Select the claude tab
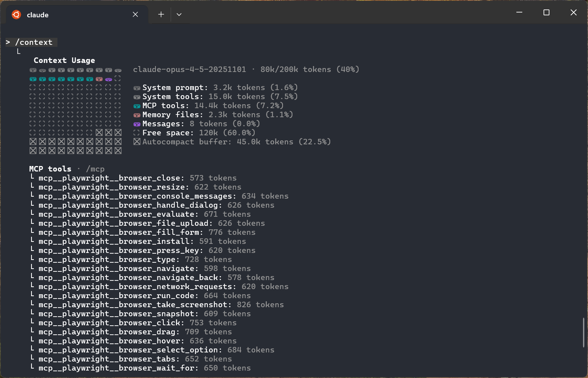This screenshot has width=588, height=378. point(71,15)
